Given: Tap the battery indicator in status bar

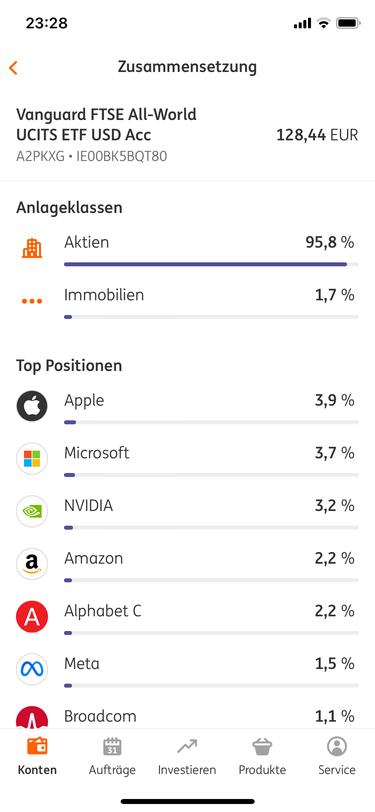Looking at the screenshot, I should [349, 23].
